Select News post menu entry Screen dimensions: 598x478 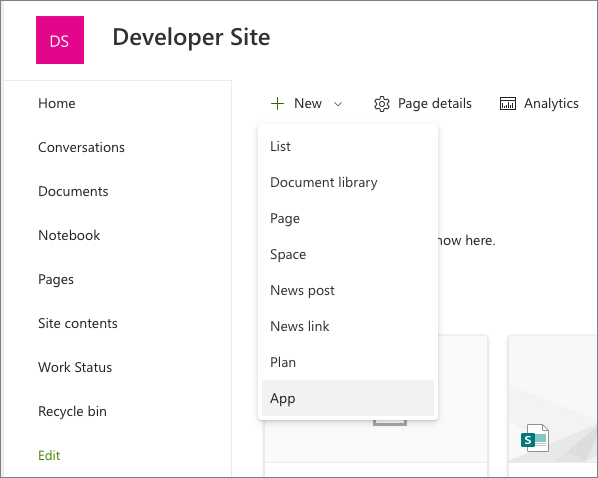tap(348, 290)
